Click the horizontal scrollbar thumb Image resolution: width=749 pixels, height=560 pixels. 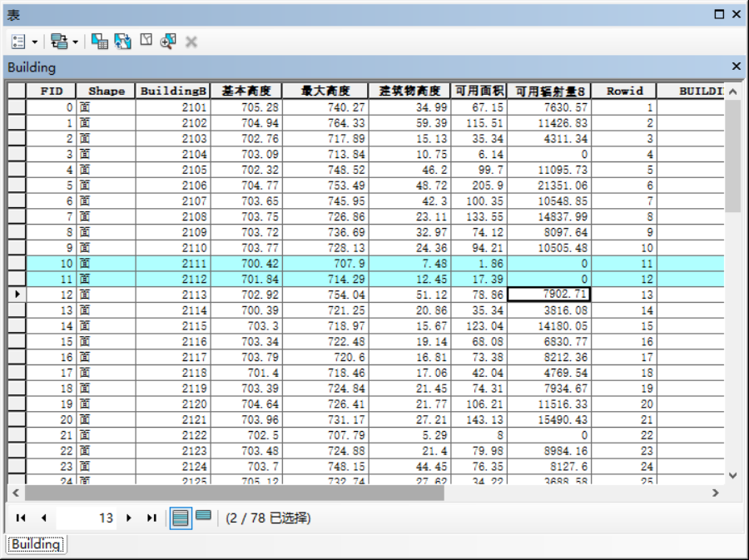(235, 493)
